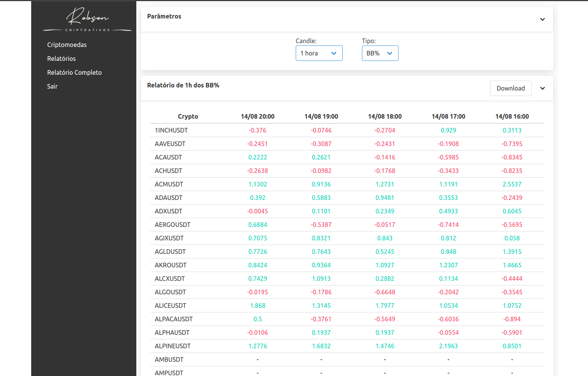Open the Candle '1 hora' dropdown

319,53
